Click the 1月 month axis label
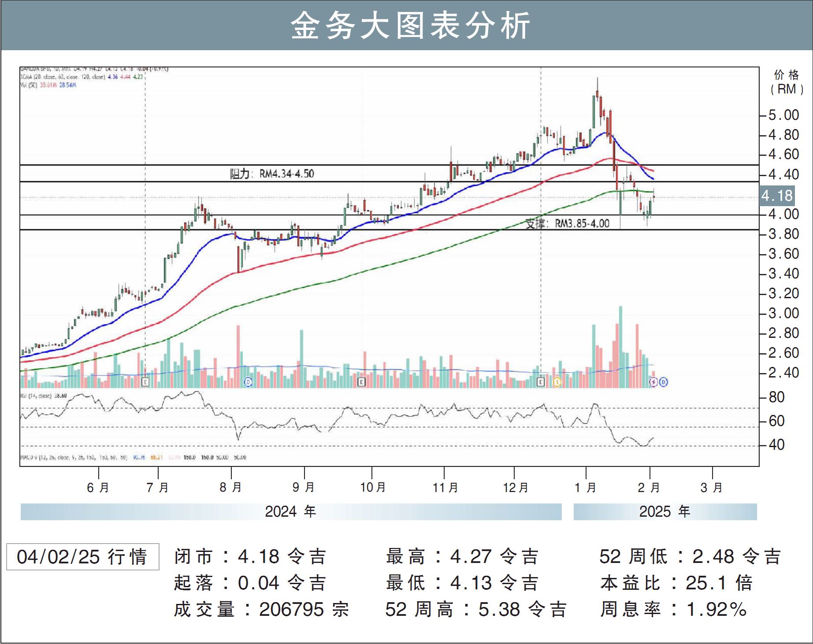The width and height of the screenshot is (813, 644). tap(586, 488)
